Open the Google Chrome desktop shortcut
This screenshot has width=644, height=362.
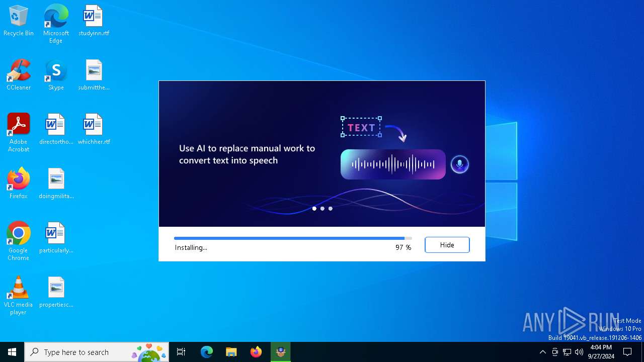pos(19,241)
